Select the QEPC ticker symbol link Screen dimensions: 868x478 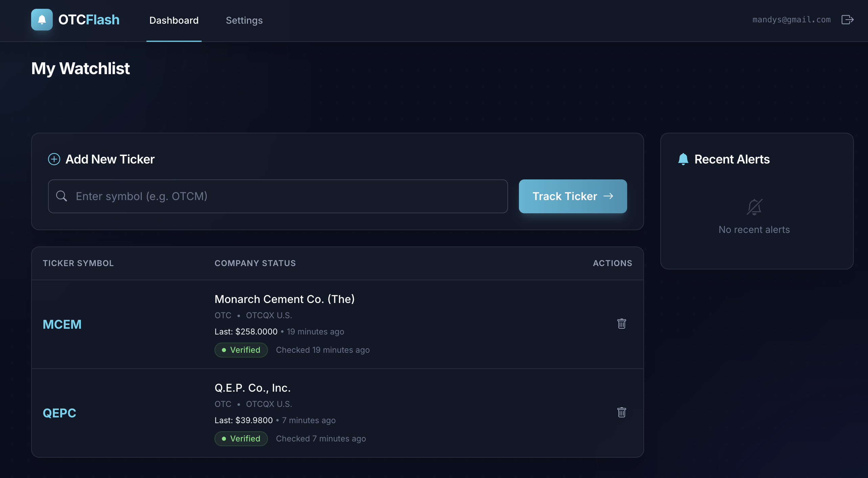pos(60,413)
